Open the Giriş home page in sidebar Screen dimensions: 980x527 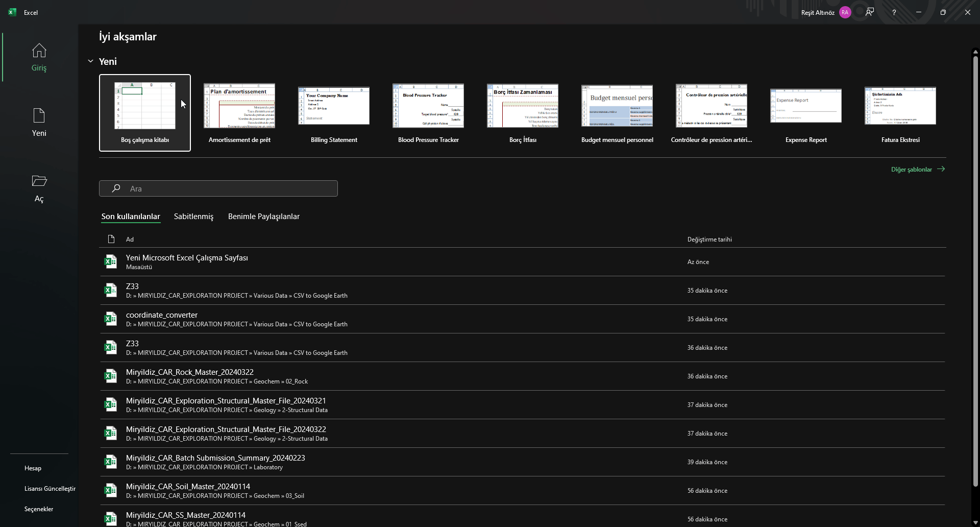(39, 57)
